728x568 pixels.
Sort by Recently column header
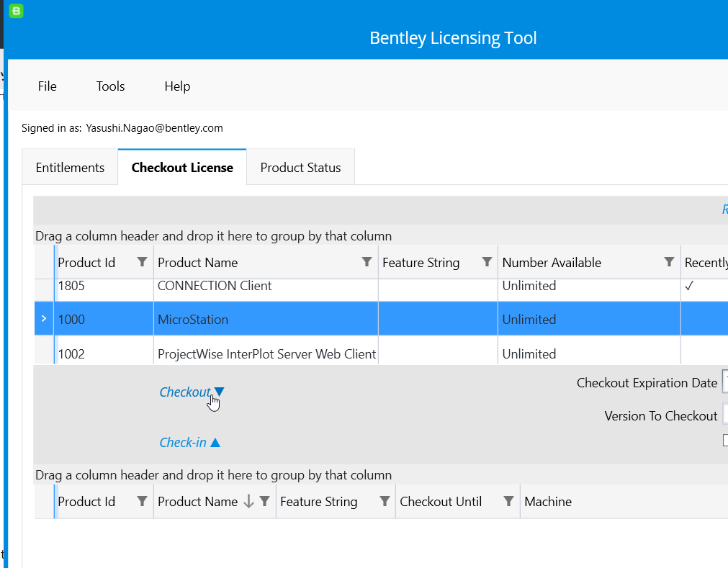[x=706, y=263]
